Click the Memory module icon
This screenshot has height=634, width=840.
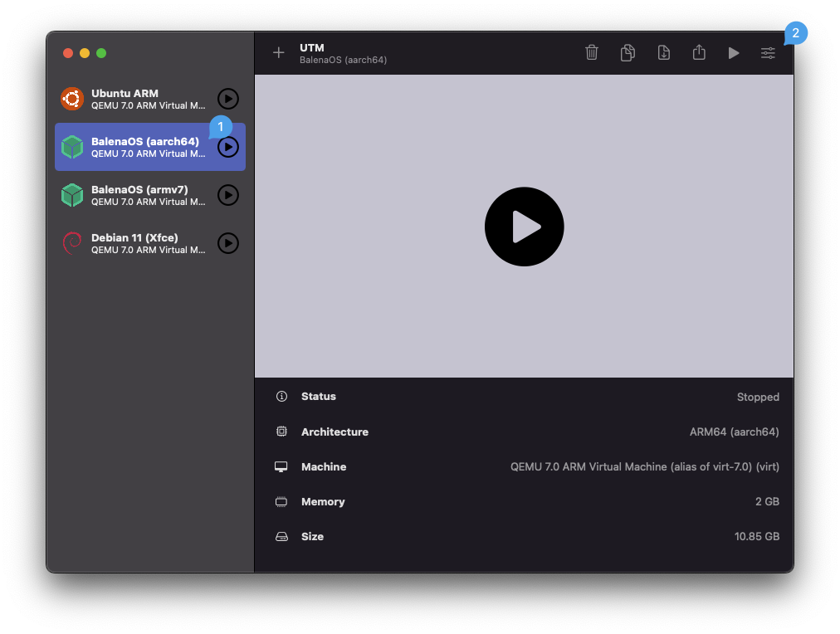click(x=281, y=502)
